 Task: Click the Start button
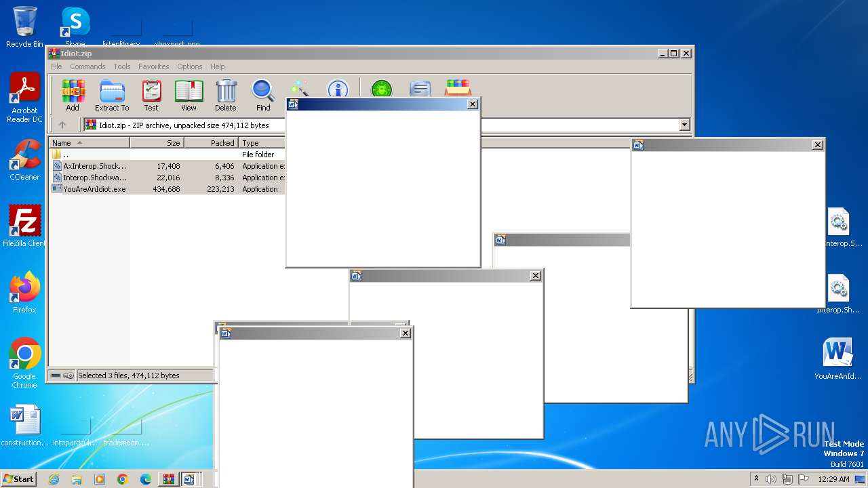(x=18, y=479)
